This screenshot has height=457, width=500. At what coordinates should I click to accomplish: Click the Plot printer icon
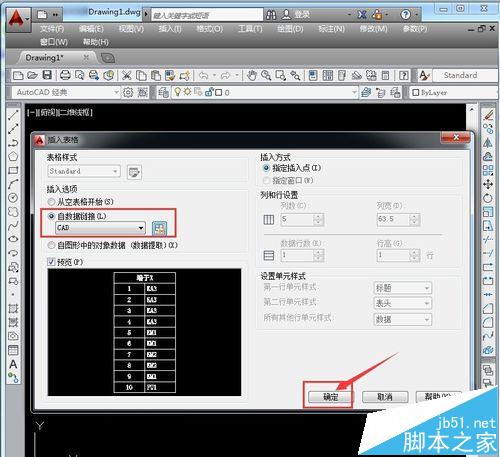65,76
